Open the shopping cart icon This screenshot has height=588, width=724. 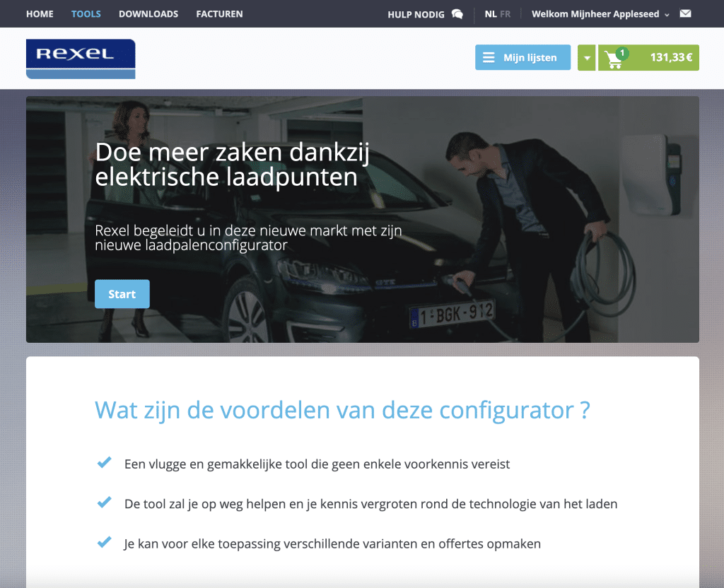tap(613, 59)
